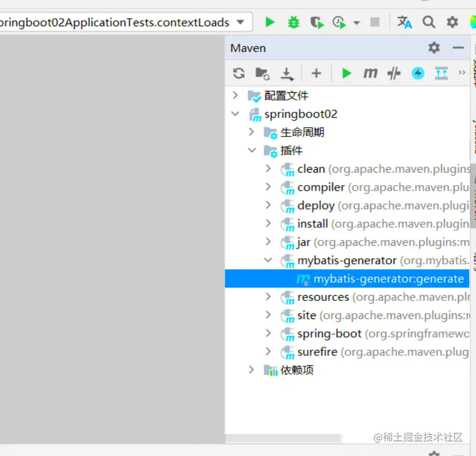Select the spring-boot plugin row
The height and width of the screenshot is (456, 476).
pos(347,333)
